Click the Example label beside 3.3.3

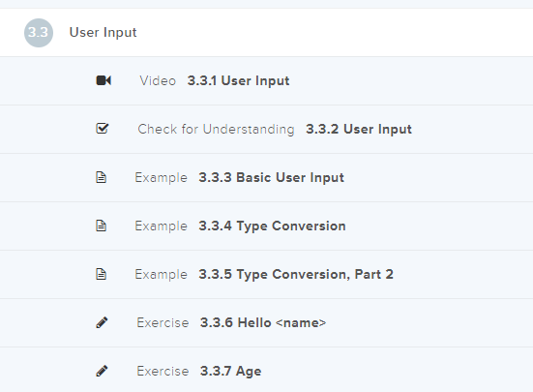(161, 178)
